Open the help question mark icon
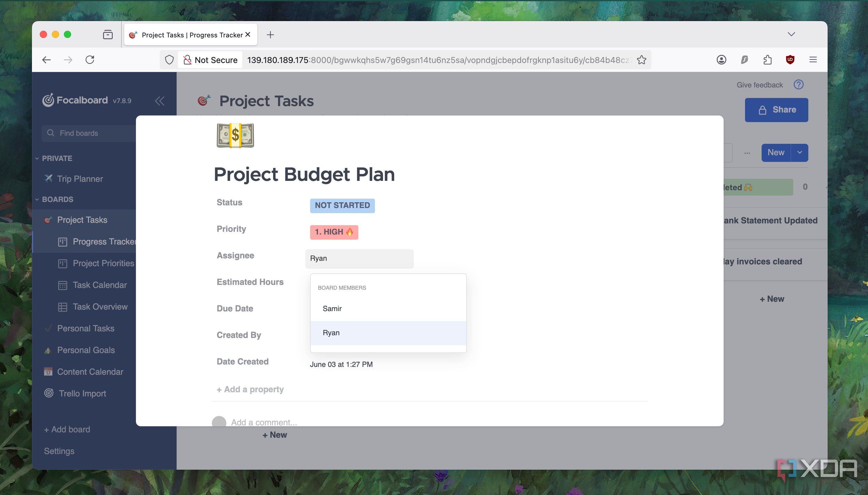The height and width of the screenshot is (495, 868). (x=798, y=84)
